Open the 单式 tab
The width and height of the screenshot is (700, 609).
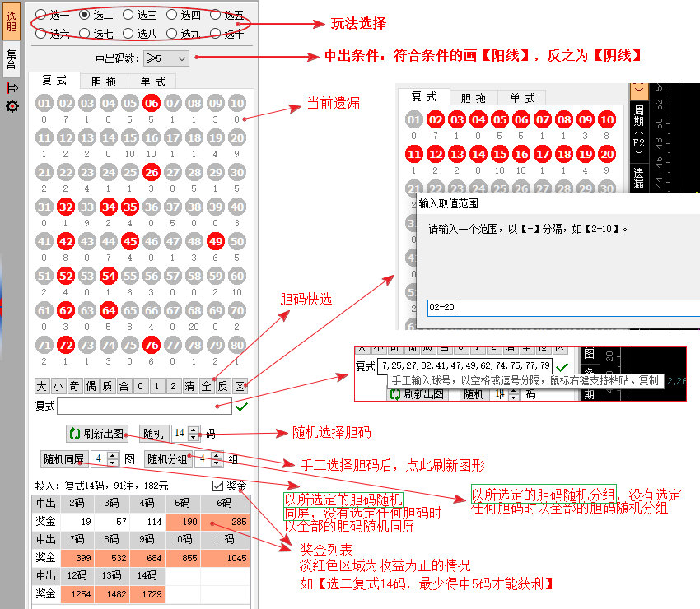coord(152,81)
